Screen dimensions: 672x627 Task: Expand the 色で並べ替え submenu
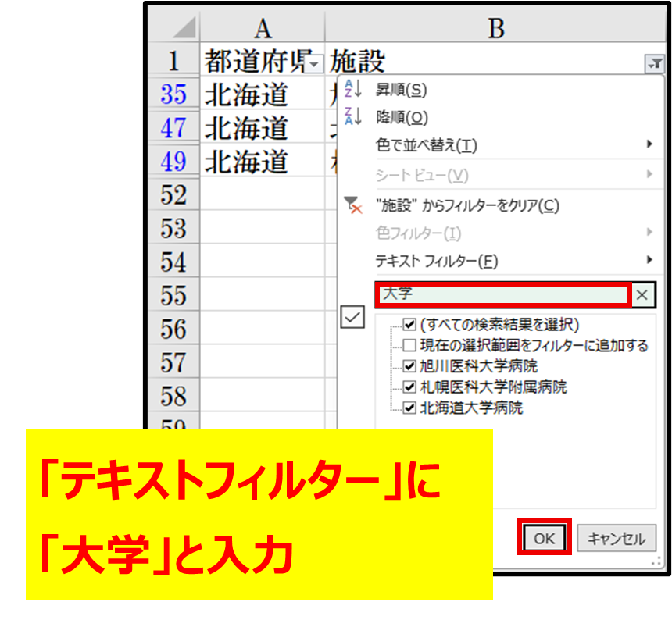[649, 144]
